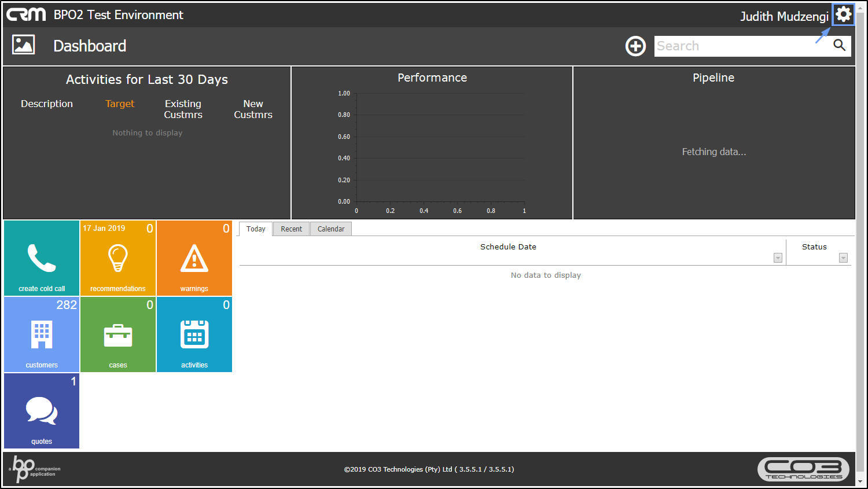
Task: Click the Performance chart title
Action: point(432,78)
